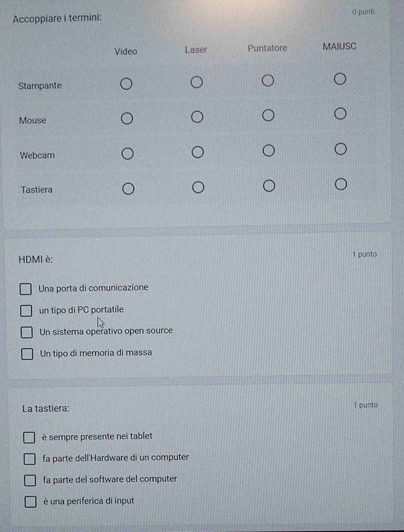Select MAIUSC for the Tastiera row

click(341, 184)
